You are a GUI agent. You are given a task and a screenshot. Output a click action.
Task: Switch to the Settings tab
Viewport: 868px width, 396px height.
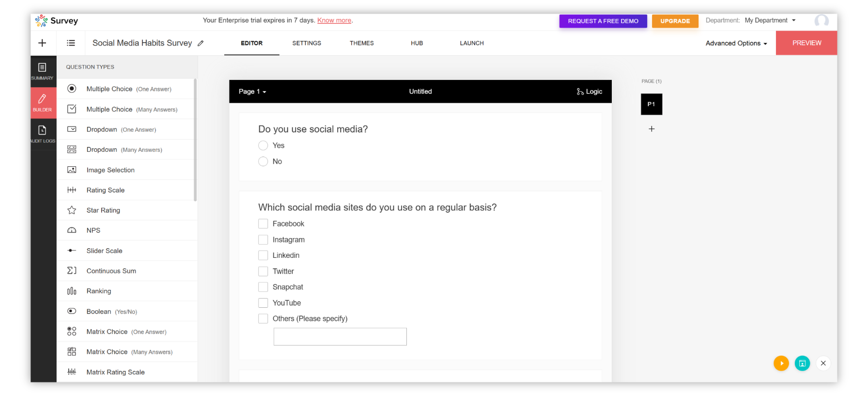click(x=307, y=43)
